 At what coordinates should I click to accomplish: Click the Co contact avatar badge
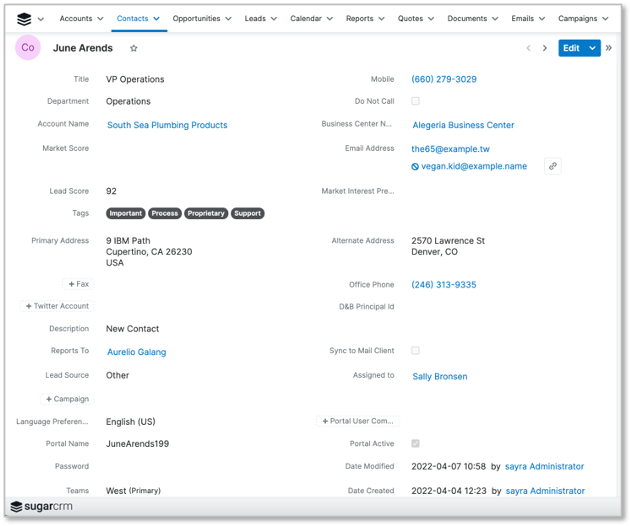[x=28, y=48]
